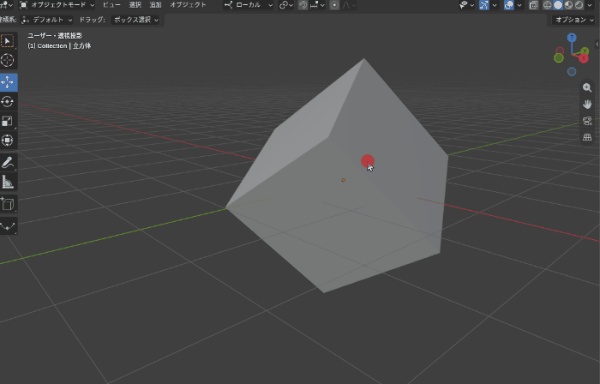The image size is (600, 384).
Task: Toggle proportional editing in the header
Action: 334,5
